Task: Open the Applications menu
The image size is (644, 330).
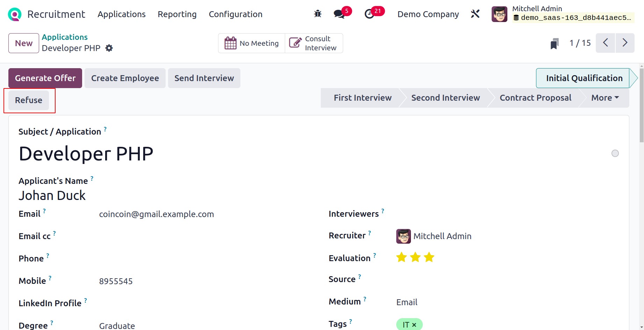Action: [x=122, y=14]
